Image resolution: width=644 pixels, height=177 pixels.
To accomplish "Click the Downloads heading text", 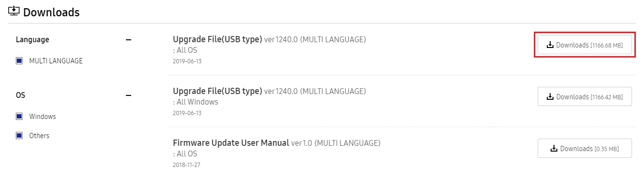I will (x=51, y=12).
